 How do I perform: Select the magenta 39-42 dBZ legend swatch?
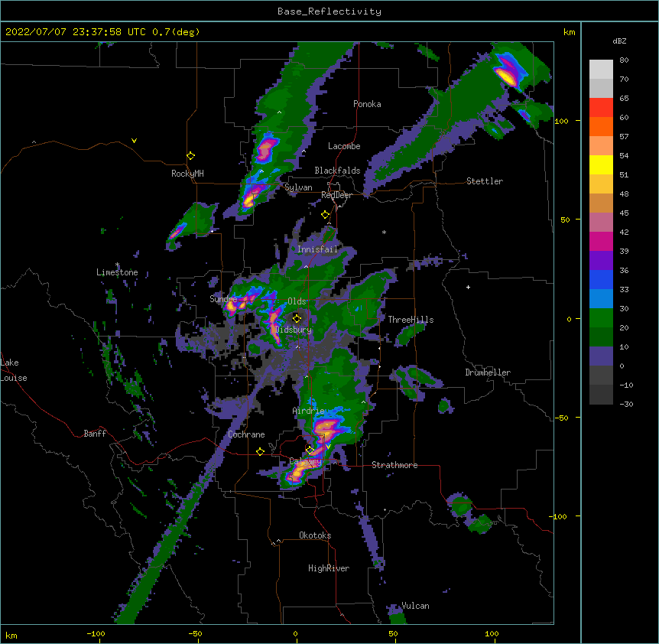point(601,242)
